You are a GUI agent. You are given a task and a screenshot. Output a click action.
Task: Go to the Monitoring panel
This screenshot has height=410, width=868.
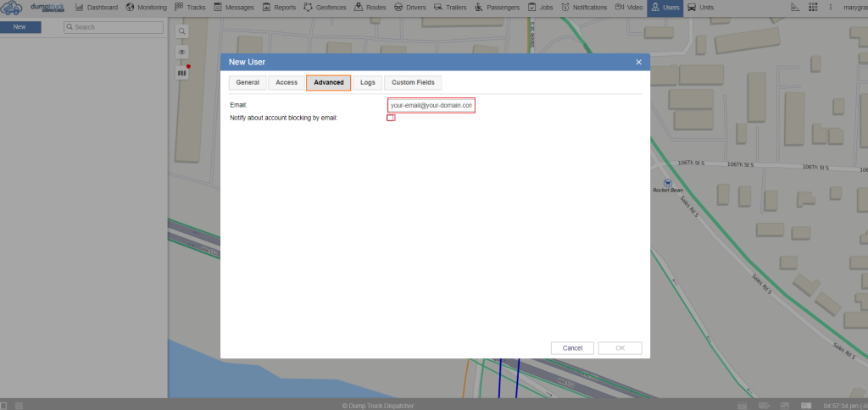(146, 7)
